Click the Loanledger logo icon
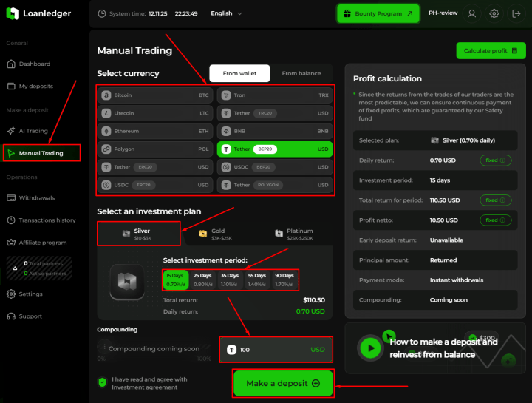The image size is (532, 403). pyautogui.click(x=12, y=13)
